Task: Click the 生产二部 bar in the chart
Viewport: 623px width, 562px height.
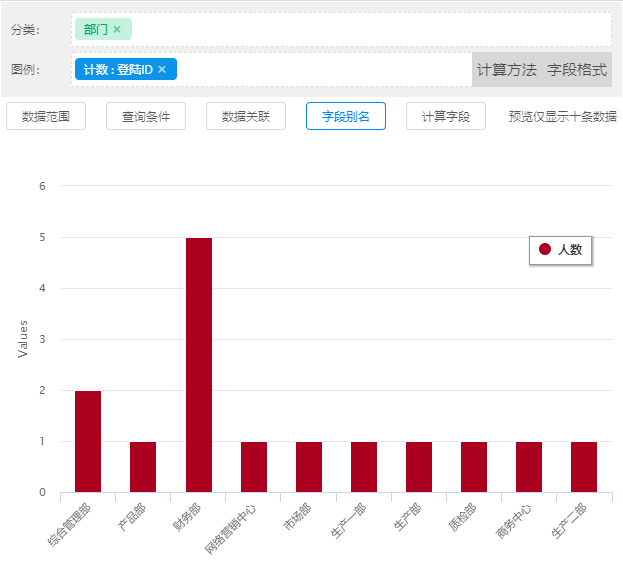Action: coord(584,467)
